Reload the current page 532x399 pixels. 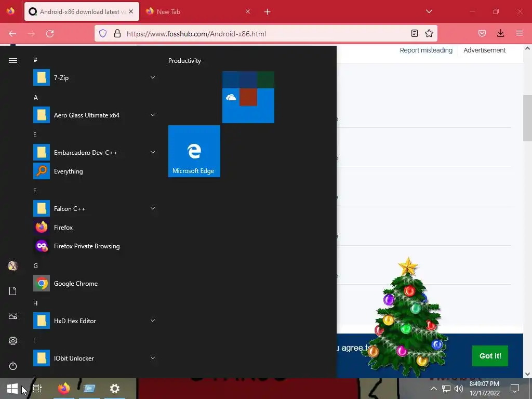pos(50,34)
